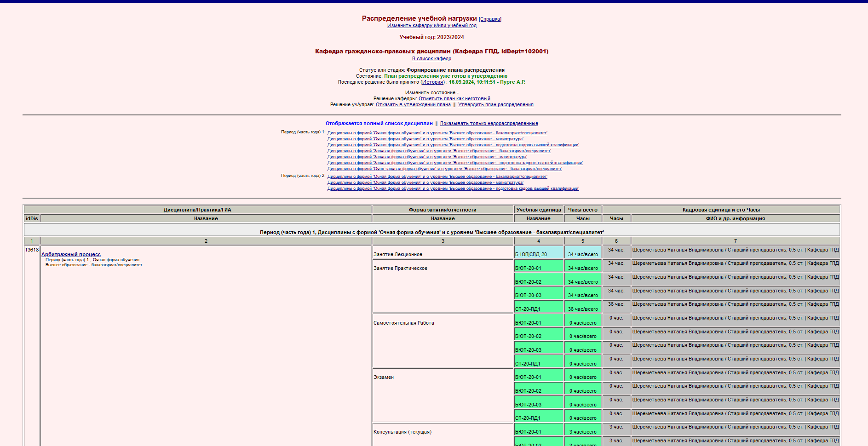Open the История decision history link
The width and height of the screenshot is (868, 446).
[432, 82]
